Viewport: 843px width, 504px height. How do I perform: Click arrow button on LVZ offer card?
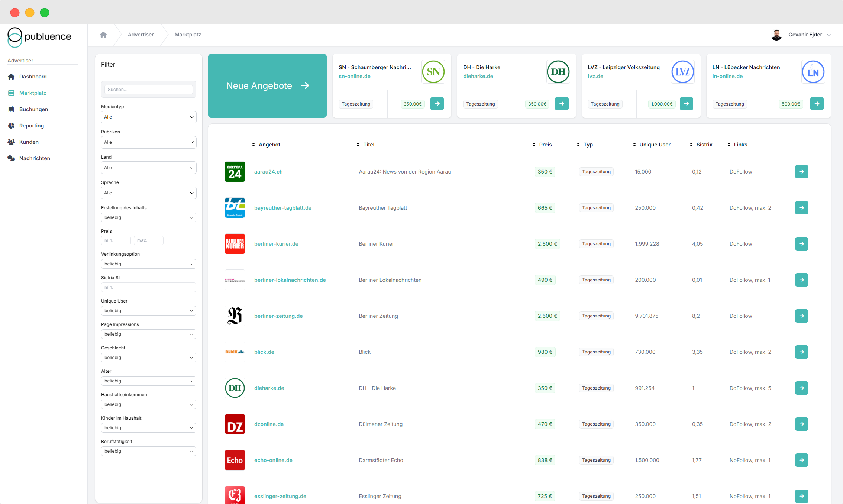686,104
